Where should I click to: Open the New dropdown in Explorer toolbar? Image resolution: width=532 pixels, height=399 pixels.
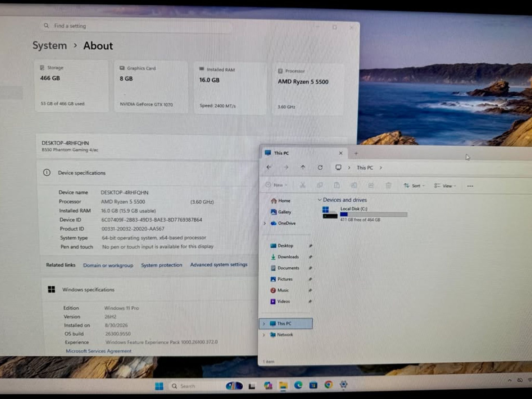click(x=276, y=185)
